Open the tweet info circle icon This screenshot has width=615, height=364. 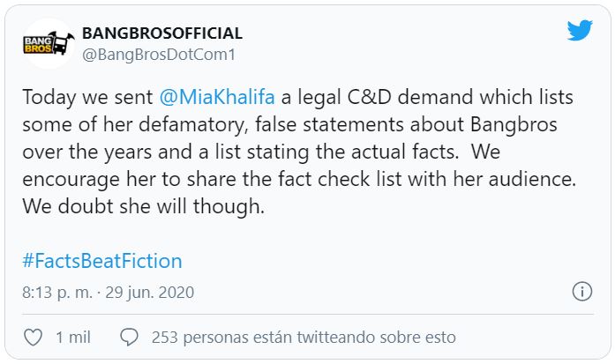click(581, 292)
